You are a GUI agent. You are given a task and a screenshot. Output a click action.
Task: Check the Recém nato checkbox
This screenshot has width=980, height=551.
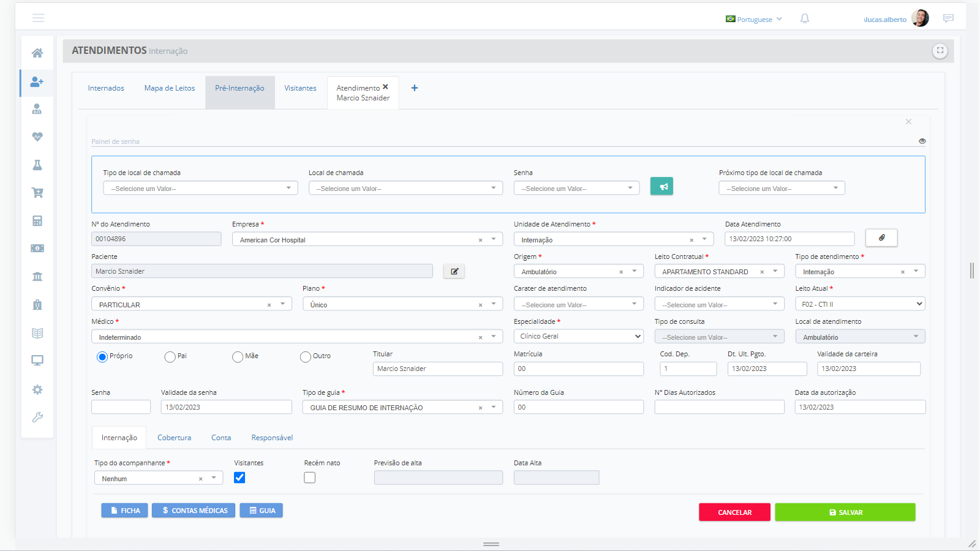click(x=310, y=478)
